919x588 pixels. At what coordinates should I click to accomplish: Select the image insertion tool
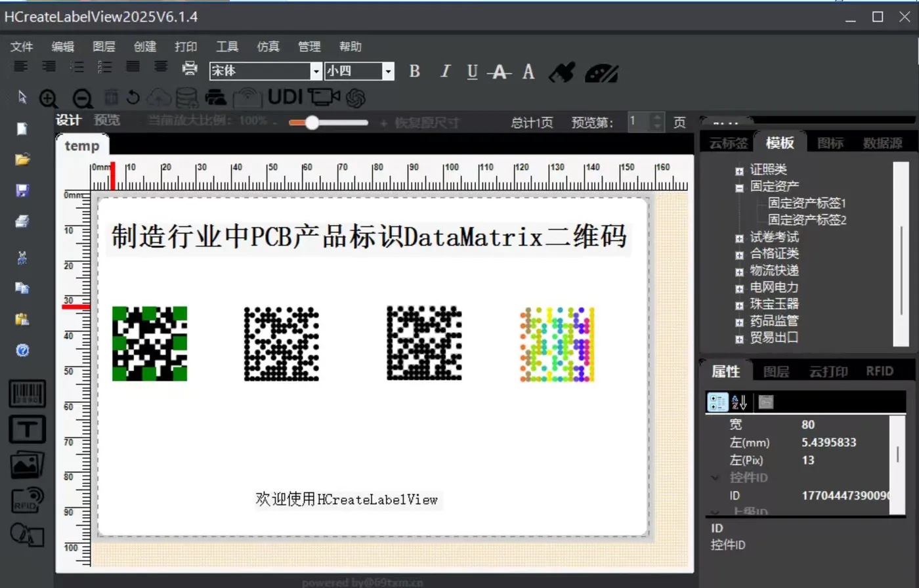pyautogui.click(x=27, y=465)
